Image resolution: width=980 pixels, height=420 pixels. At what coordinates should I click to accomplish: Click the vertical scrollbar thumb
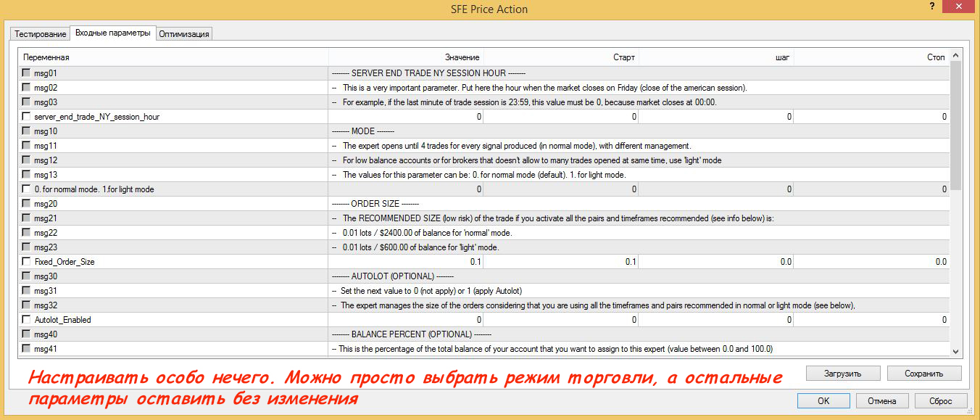(x=955, y=125)
